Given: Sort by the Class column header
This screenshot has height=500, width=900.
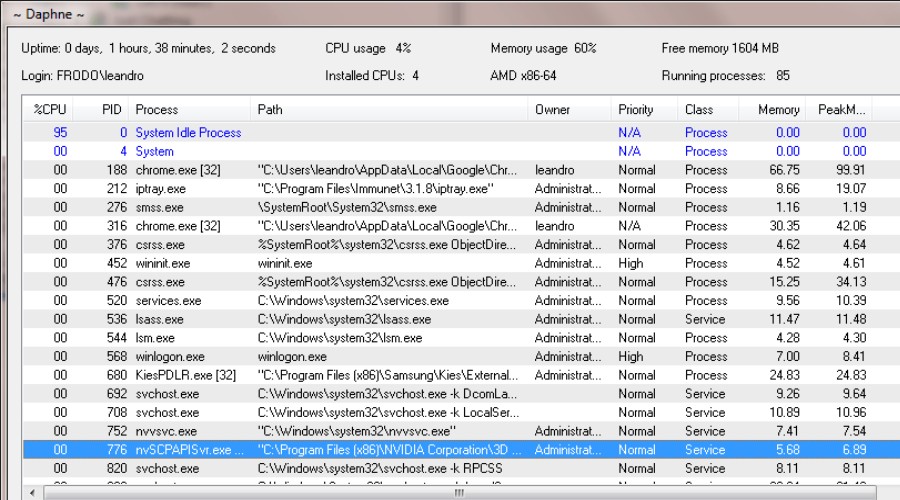Looking at the screenshot, I should tap(708, 109).
